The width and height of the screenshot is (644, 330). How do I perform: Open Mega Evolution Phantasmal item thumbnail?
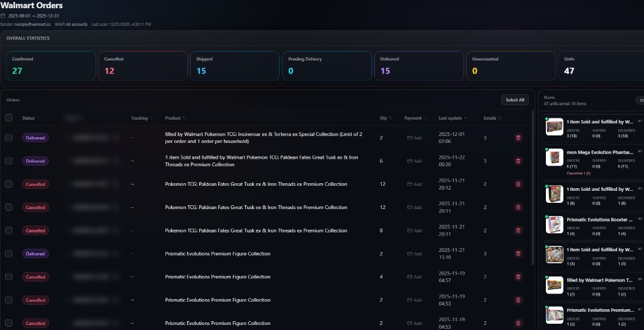tap(554, 157)
